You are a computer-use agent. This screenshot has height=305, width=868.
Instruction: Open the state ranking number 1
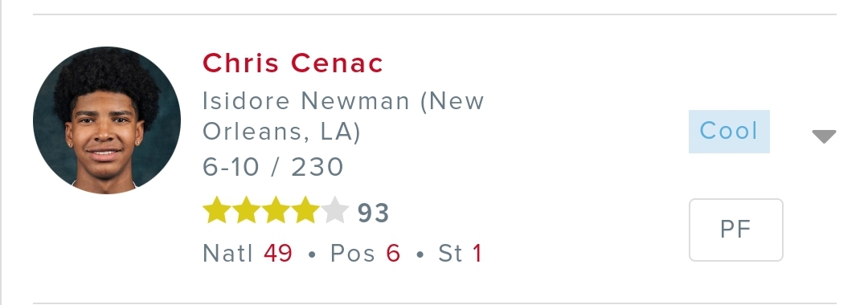point(477,254)
